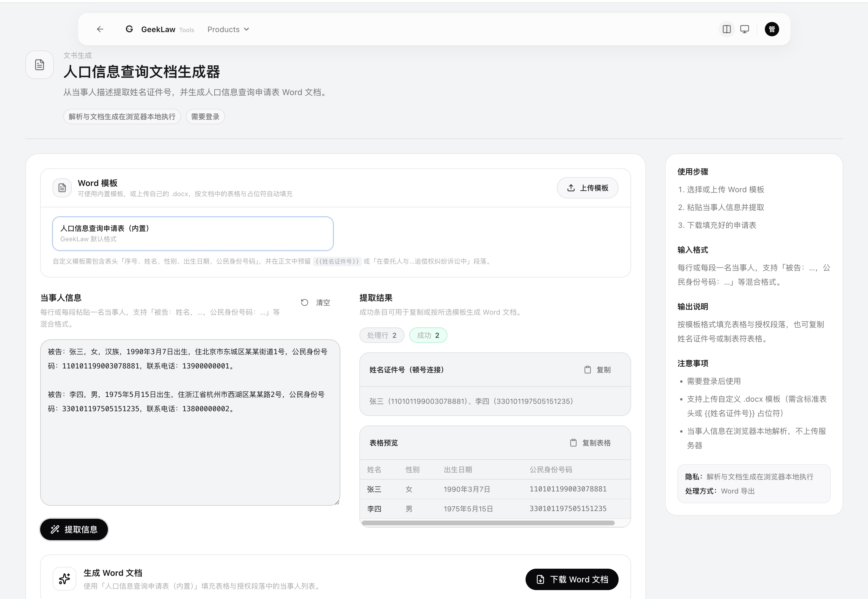Click the textarea resize handle corner
The width and height of the screenshot is (868, 599).
337,502
